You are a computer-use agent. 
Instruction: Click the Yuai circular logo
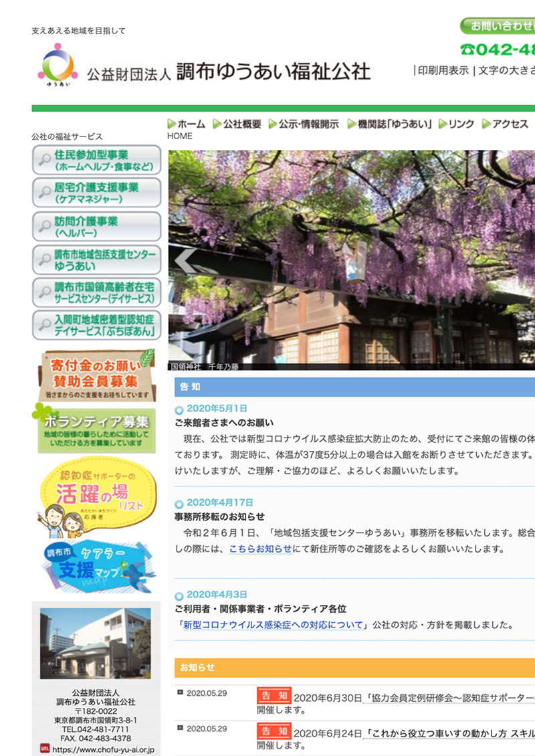pyautogui.click(x=58, y=65)
